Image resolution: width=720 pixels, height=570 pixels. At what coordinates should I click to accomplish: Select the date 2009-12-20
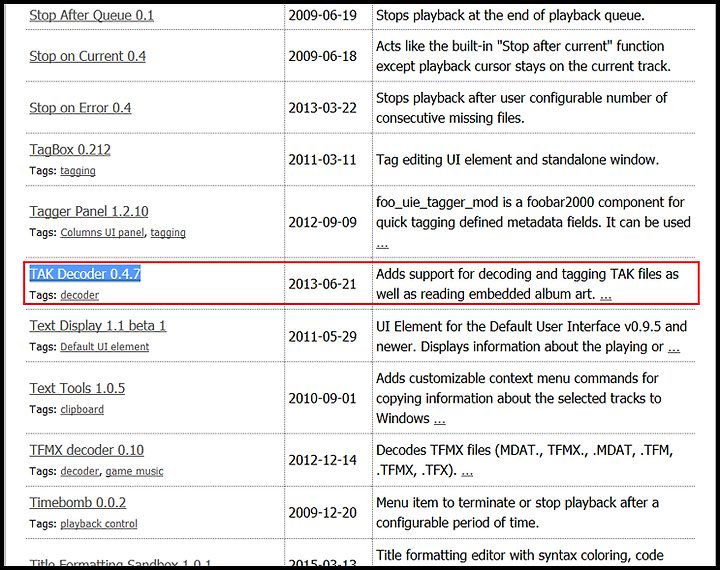click(322, 513)
